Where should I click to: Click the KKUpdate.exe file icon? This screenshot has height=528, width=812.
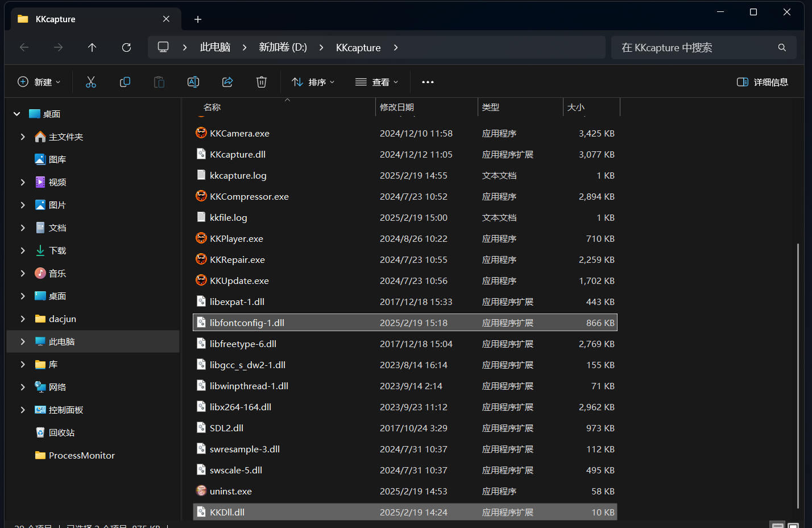coord(201,280)
